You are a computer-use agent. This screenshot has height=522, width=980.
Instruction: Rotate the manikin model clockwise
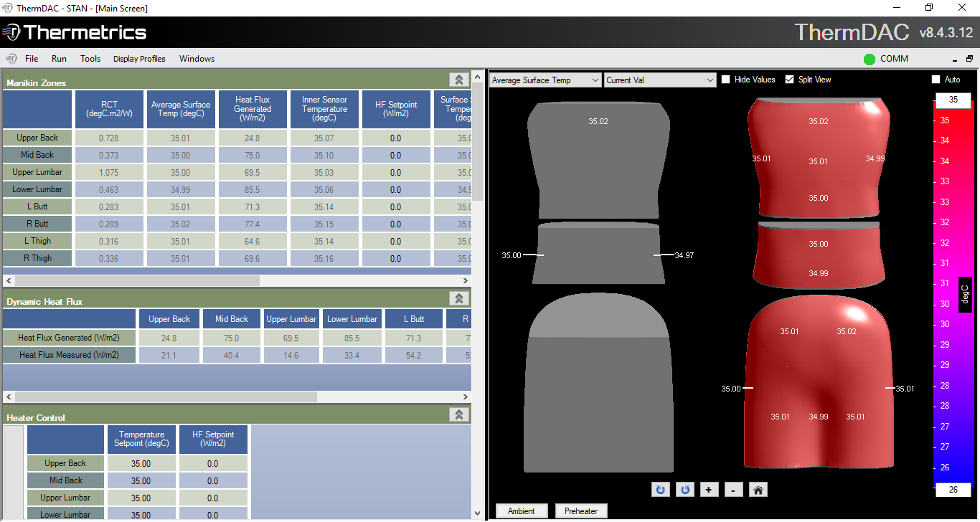coord(661,490)
